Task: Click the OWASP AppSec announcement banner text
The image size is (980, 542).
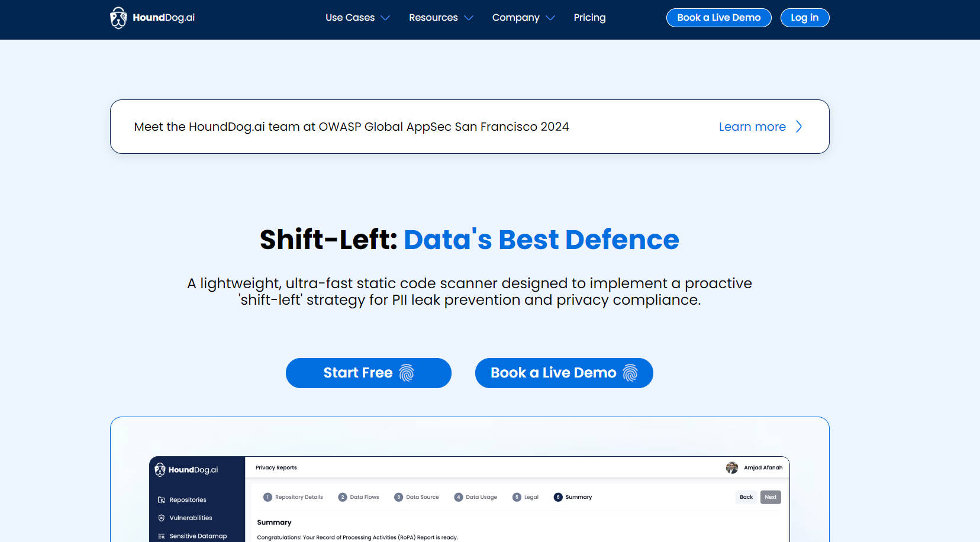Action: pos(352,127)
